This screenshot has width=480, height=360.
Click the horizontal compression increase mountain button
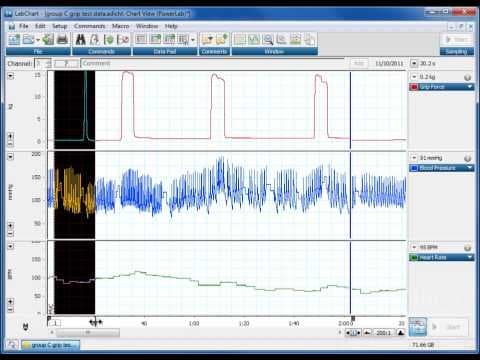[401, 332]
